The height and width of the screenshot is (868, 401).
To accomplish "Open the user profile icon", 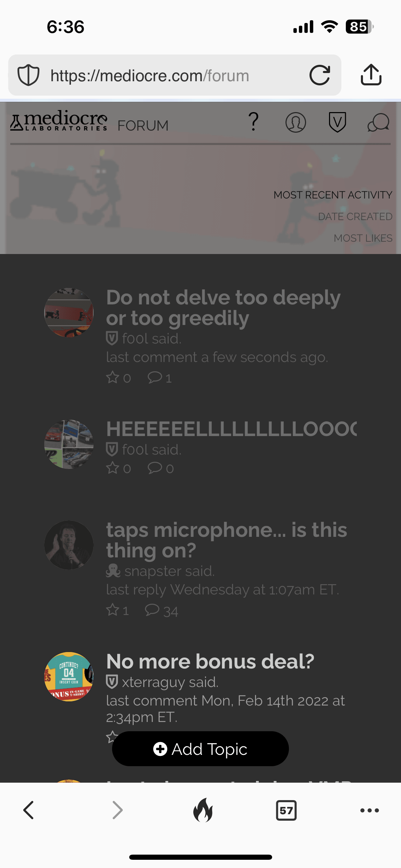I will point(295,122).
